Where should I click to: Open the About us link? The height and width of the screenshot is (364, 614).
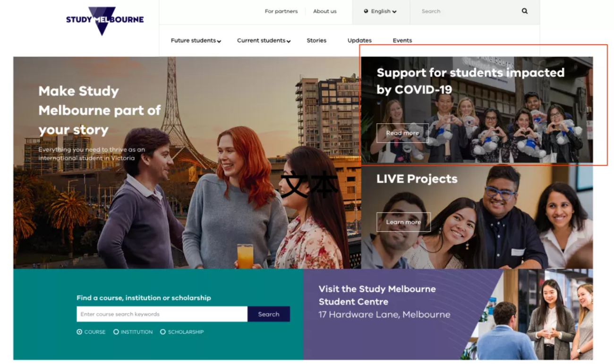[x=325, y=11]
